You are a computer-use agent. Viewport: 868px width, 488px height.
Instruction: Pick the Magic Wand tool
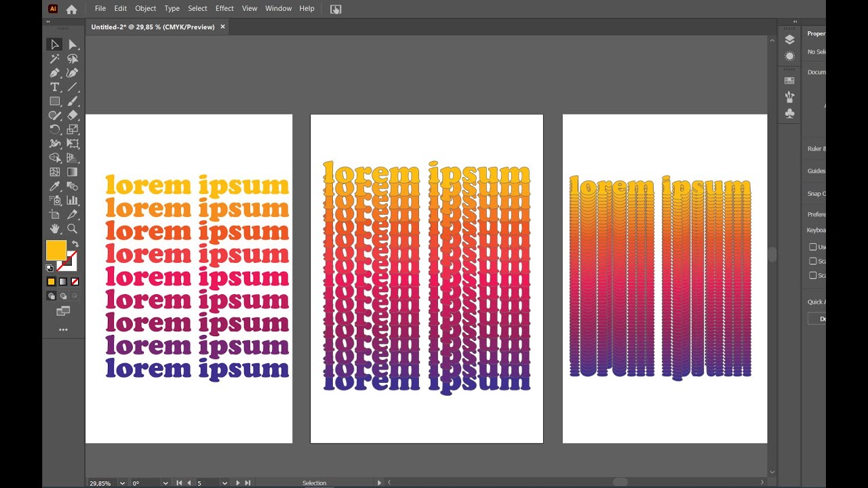[x=55, y=59]
